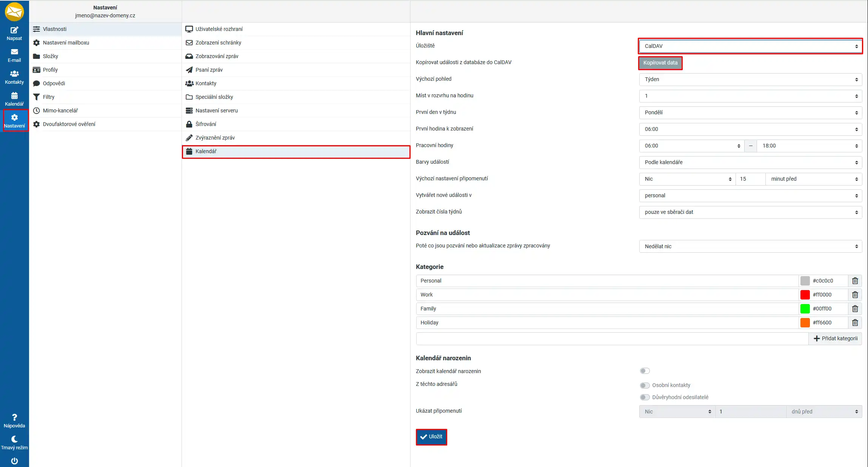Click the Kopírovat data button
868x467 pixels.
click(x=660, y=63)
